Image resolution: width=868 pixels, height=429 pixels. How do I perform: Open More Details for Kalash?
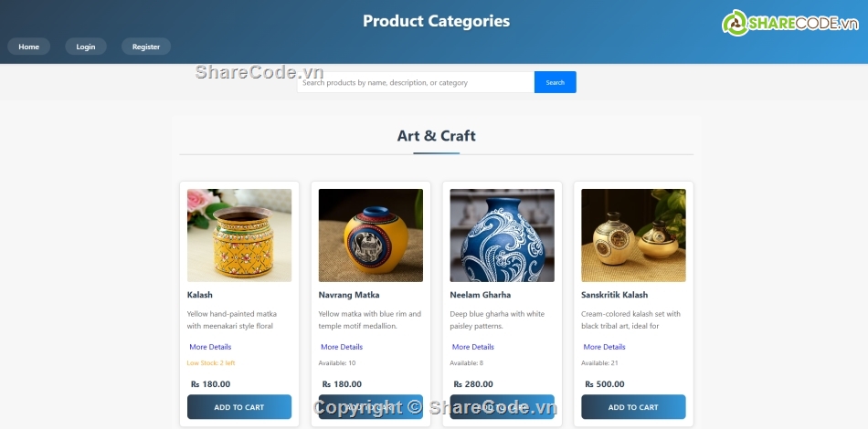coord(210,347)
